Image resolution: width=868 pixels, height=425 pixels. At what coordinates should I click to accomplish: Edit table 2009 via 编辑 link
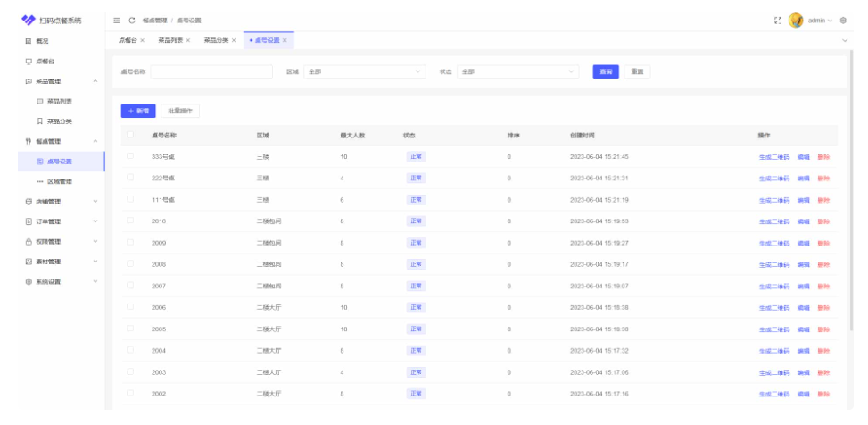(803, 243)
